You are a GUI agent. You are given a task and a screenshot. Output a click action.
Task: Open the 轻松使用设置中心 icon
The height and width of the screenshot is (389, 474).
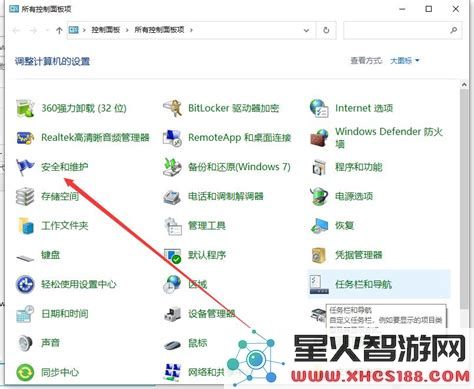pyautogui.click(x=25, y=284)
